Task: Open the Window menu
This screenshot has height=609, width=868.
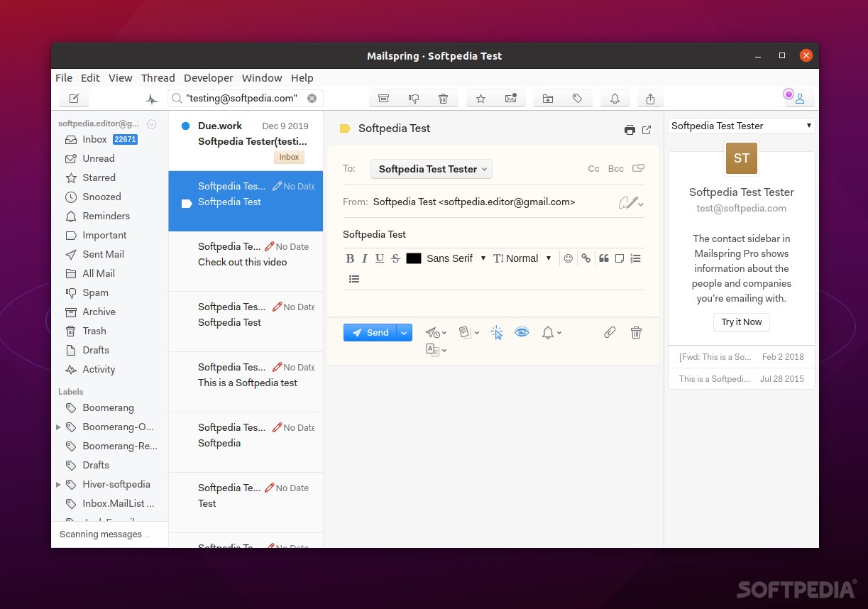Action: tap(262, 78)
